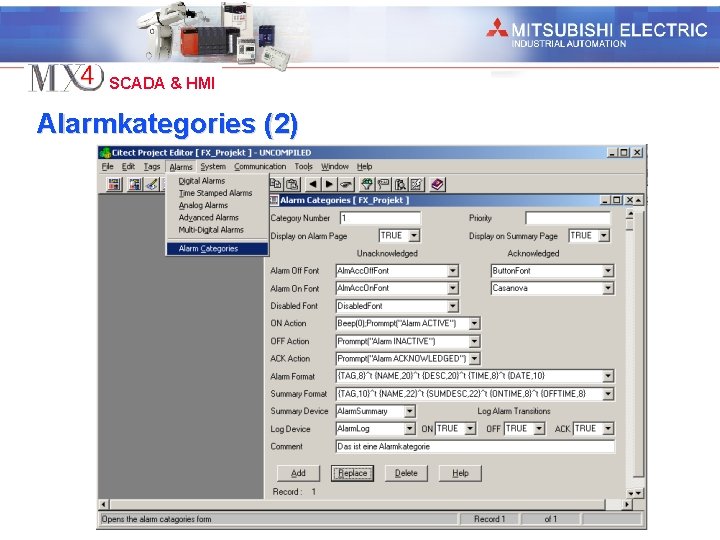This screenshot has height=540, width=720.
Task: Go to previous record with left arrow icon
Action: click(313, 184)
